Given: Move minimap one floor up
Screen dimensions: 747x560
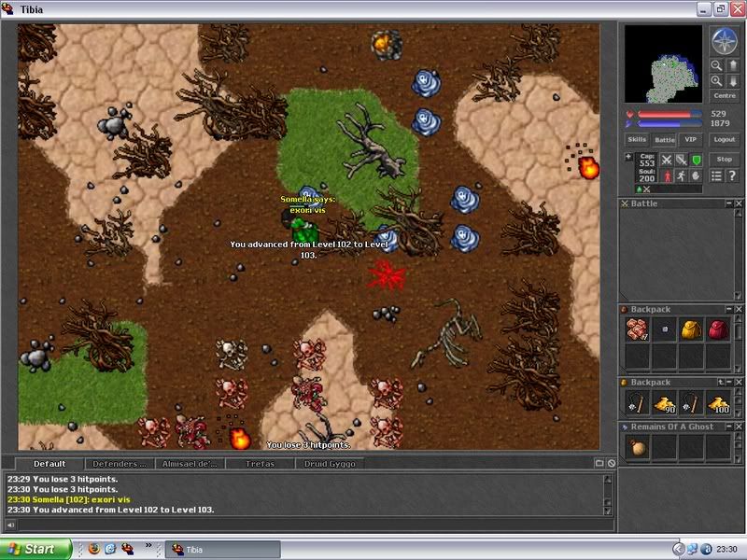Looking at the screenshot, I should (733, 65).
